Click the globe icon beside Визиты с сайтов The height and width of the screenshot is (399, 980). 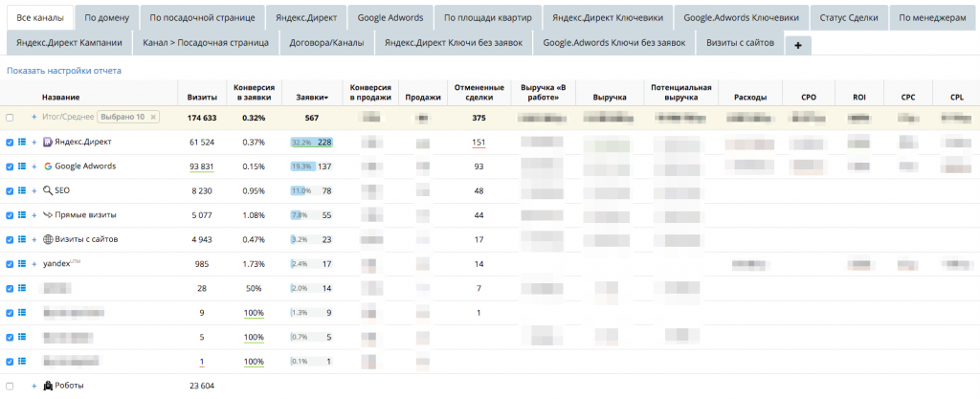[48, 239]
